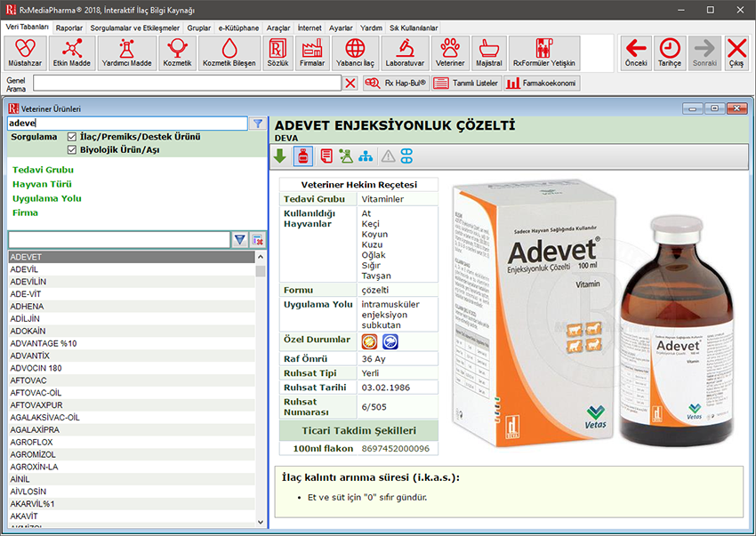The height and width of the screenshot is (536, 756).
Task: Go back with the Önceki button
Action: (635, 52)
